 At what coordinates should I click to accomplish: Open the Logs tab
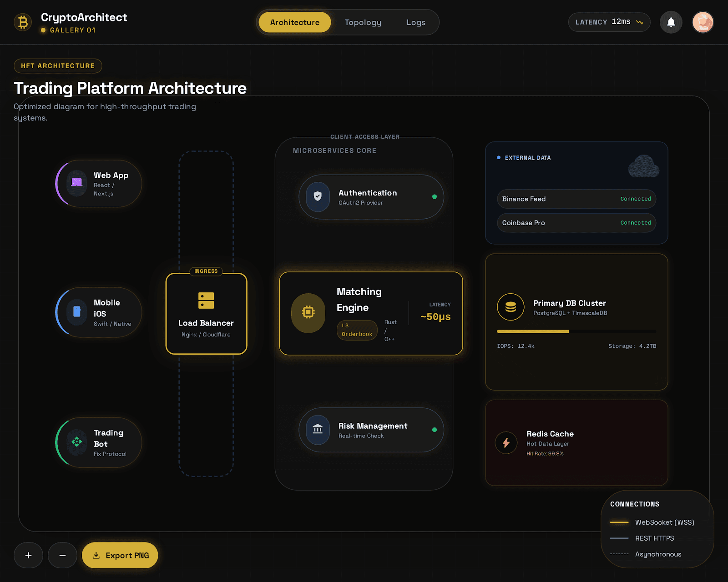tap(415, 22)
